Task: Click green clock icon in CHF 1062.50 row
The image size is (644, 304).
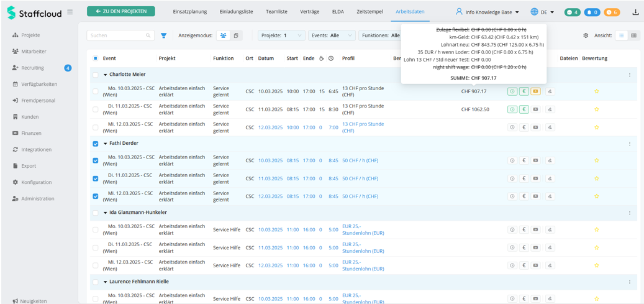Action: pos(512,109)
